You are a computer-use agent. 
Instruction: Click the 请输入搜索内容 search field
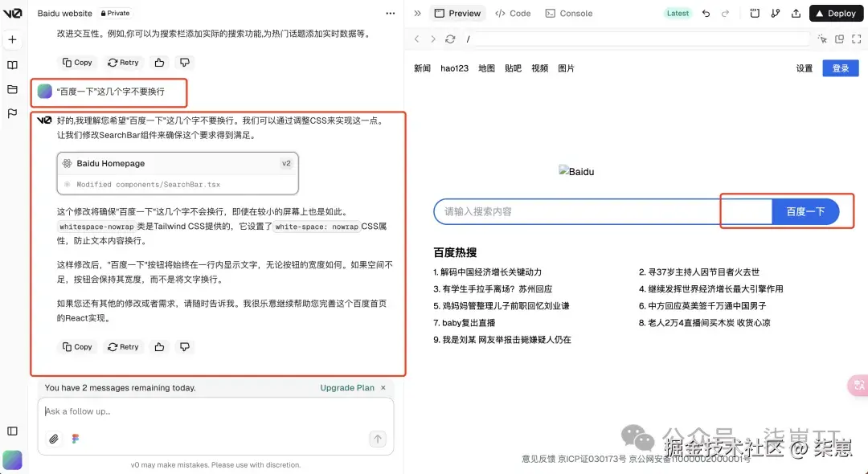click(602, 212)
